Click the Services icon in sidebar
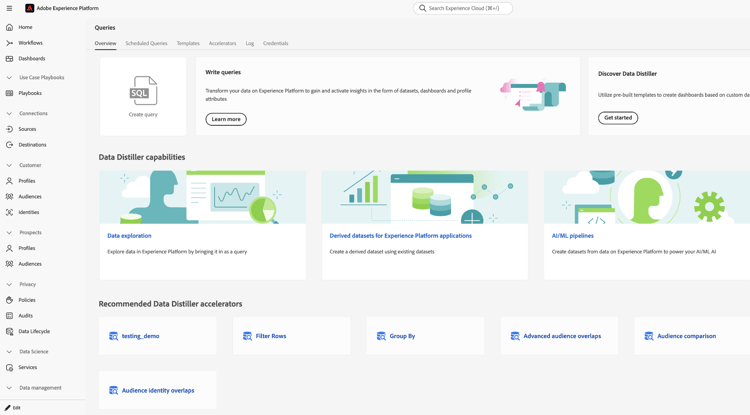The height and width of the screenshot is (415, 750). coord(9,368)
